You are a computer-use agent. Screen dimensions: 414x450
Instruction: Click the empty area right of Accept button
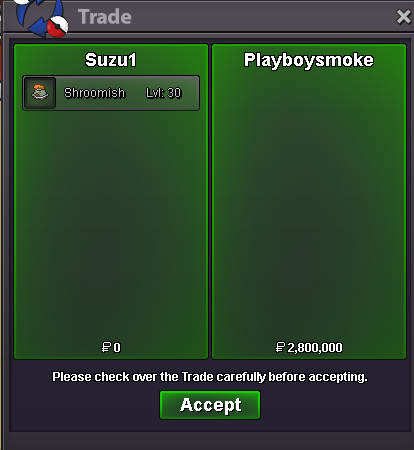333,405
